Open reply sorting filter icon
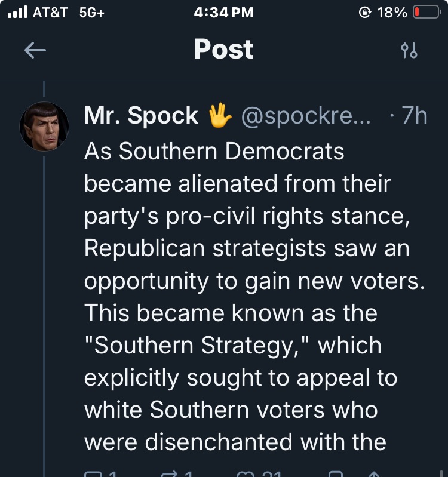The image size is (448, 477). pyautogui.click(x=409, y=51)
